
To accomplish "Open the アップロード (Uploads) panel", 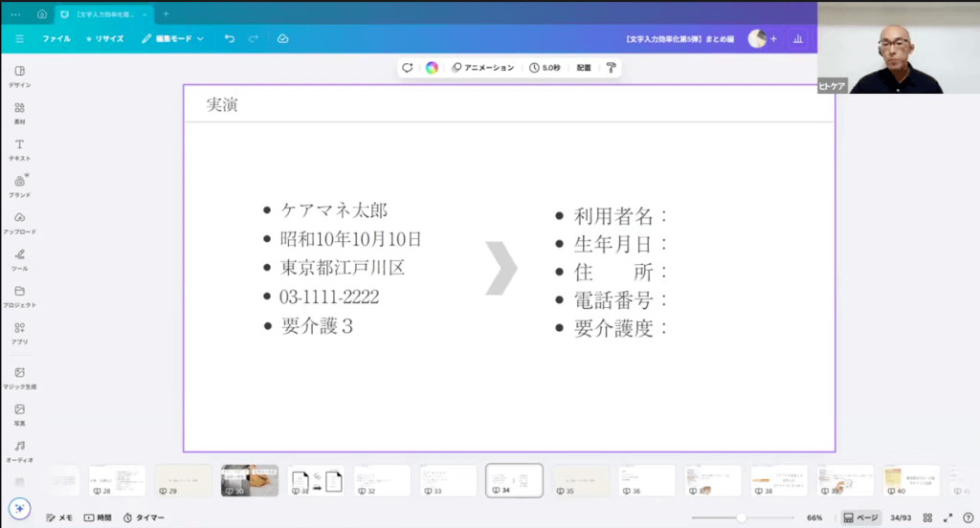I will click(19, 222).
